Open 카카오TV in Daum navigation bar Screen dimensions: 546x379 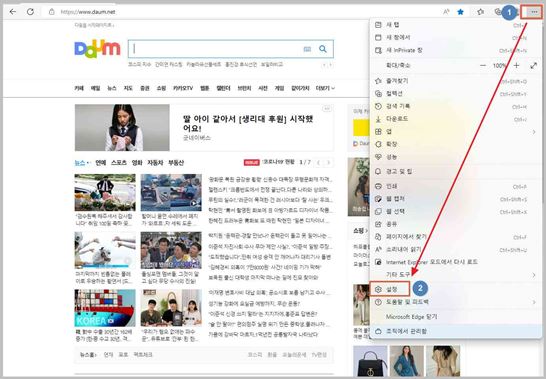183,88
